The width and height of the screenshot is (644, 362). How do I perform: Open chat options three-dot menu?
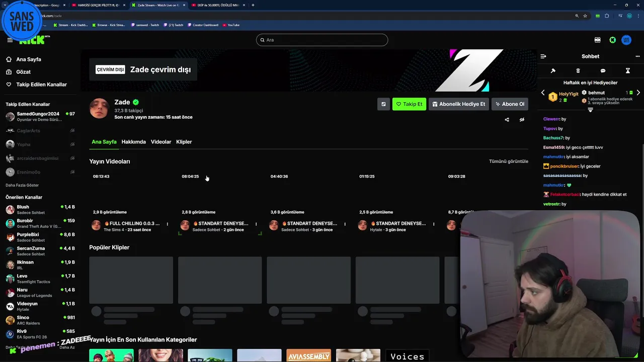[x=637, y=56]
